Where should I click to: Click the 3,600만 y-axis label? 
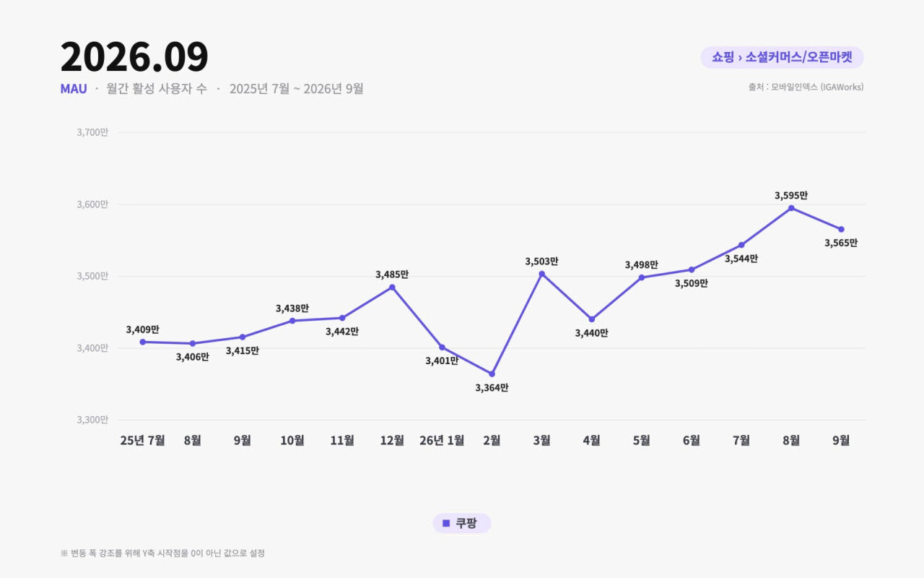coord(92,204)
